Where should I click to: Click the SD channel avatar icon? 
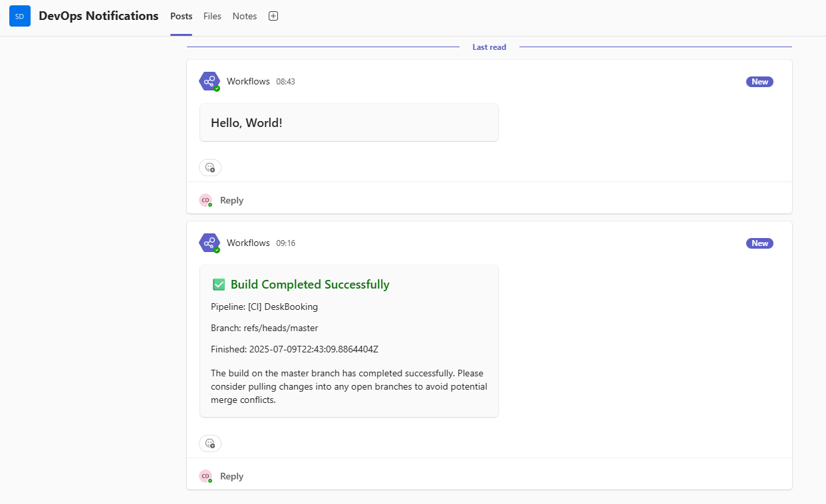click(20, 16)
